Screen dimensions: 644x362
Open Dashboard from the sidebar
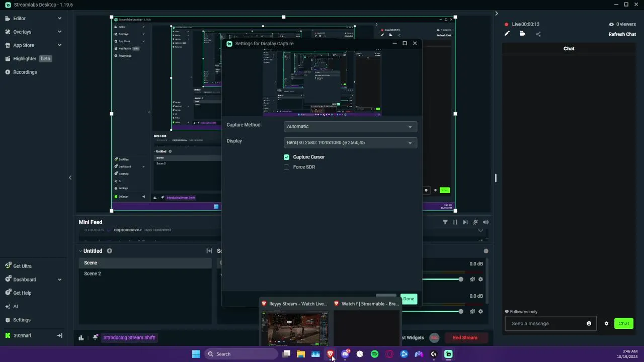[x=25, y=280]
